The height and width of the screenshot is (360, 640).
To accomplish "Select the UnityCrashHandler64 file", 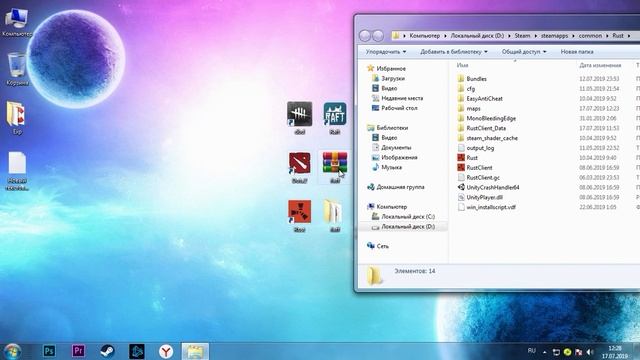I will (x=488, y=187).
